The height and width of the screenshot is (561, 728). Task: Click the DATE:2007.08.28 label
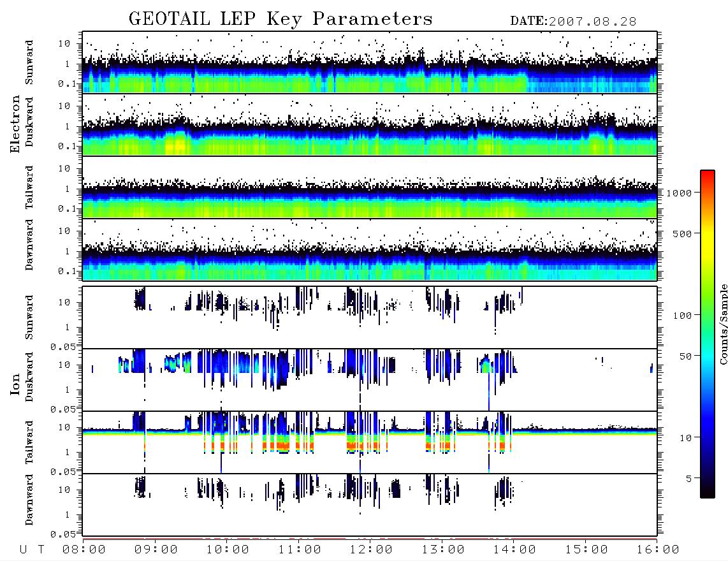click(573, 22)
